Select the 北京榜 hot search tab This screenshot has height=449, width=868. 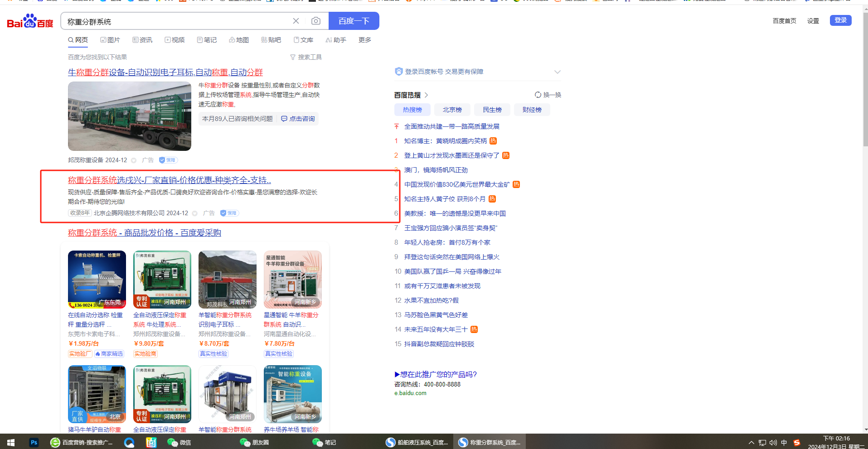[452, 110]
